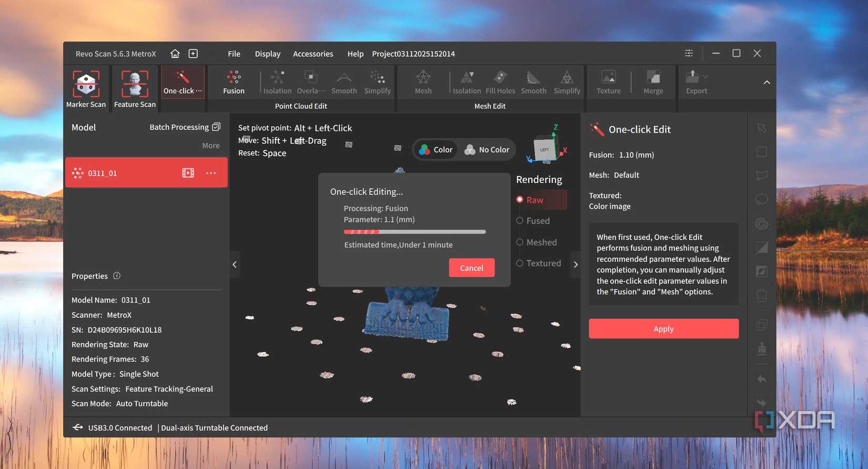868x469 pixels.
Task: Collapse the top ribbon toolbar
Action: (766, 83)
